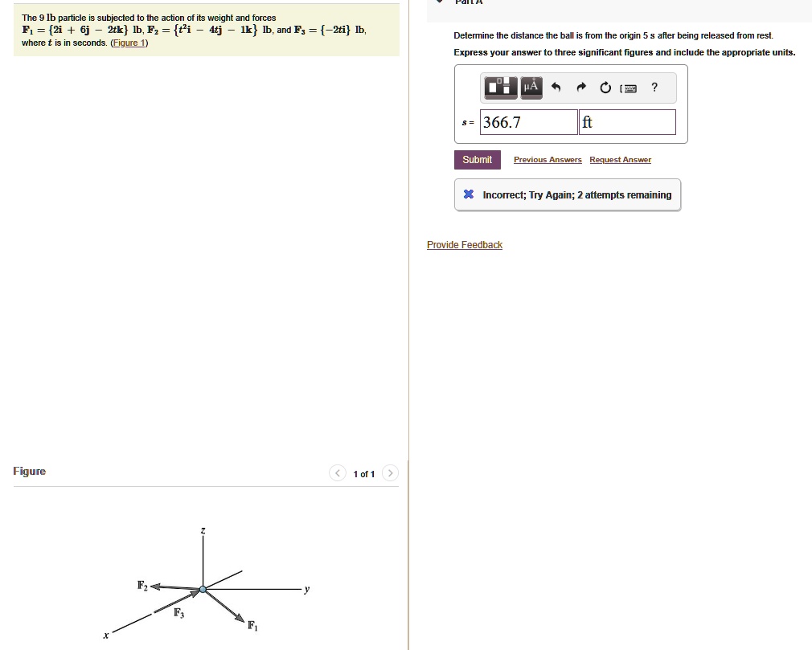Click the Incorrect; Try Again message box
This screenshot has height=650, width=812.
[568, 194]
